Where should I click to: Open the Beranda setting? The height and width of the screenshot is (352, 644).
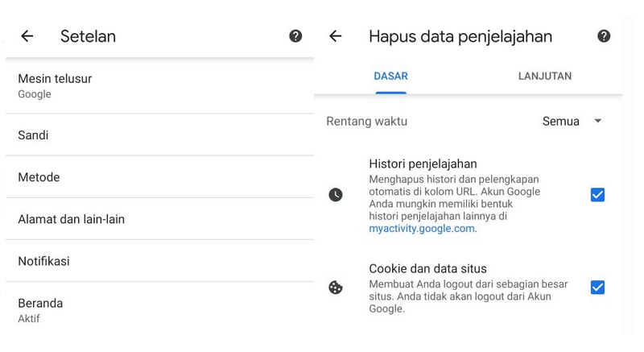point(159,310)
